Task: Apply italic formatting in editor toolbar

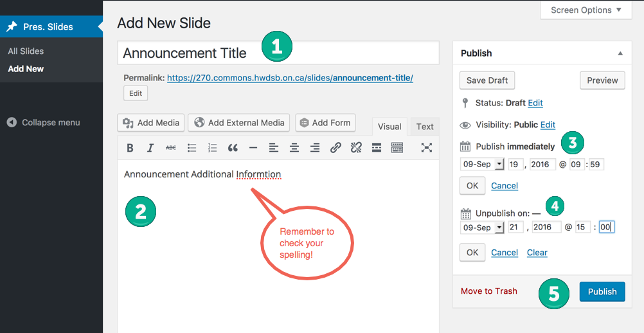Action: pyautogui.click(x=150, y=148)
